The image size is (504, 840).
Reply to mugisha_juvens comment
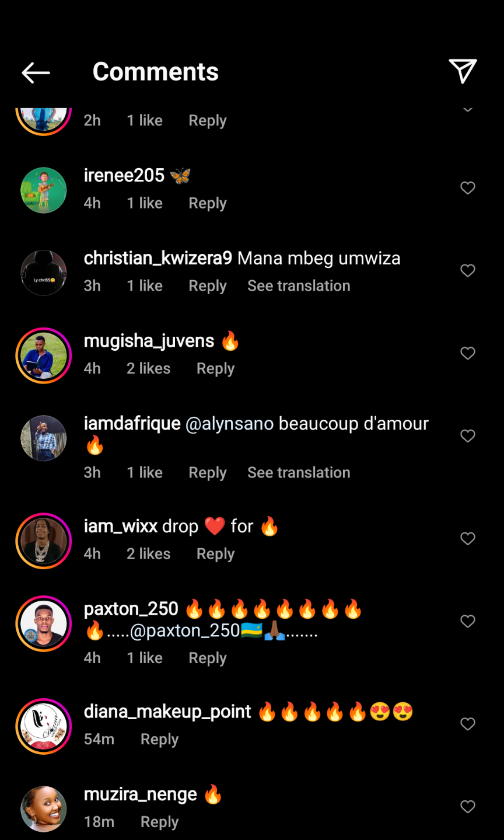coord(215,369)
